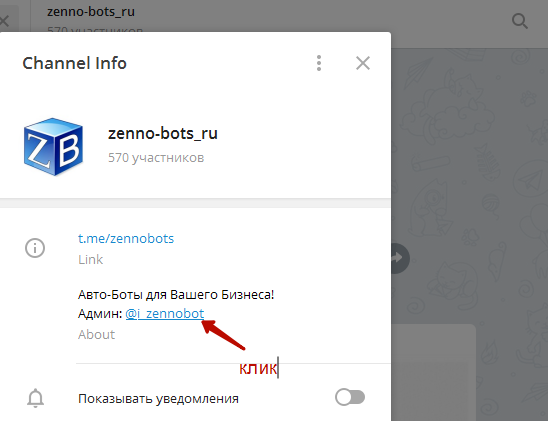Open the t.me/zennobots link
Viewport: 548px width, 421px height.
[x=126, y=238]
